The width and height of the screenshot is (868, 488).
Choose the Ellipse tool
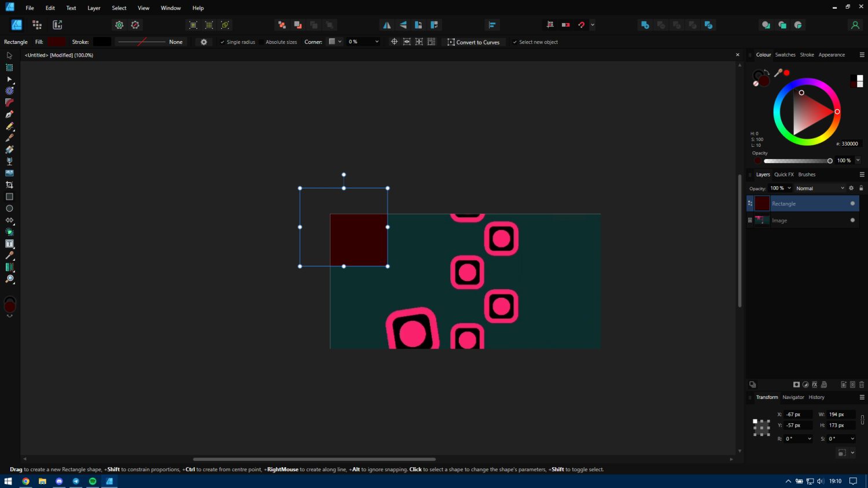tap(9, 209)
